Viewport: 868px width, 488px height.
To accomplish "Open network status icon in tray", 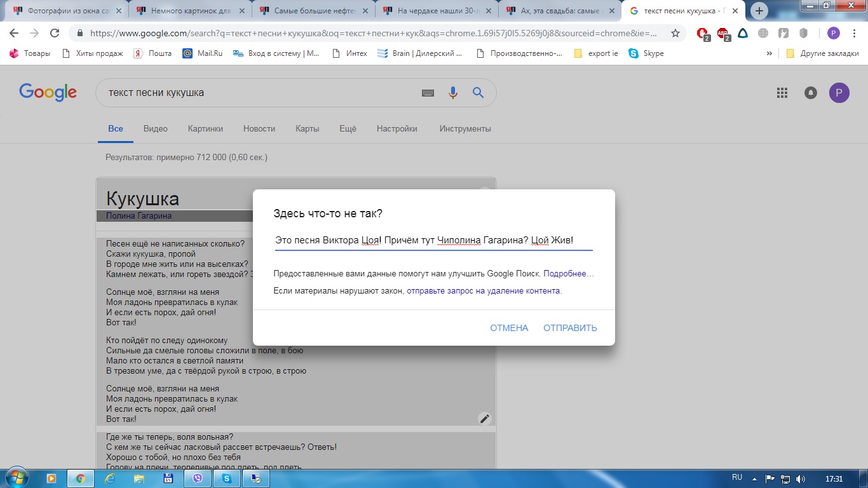I will pyautogui.click(x=785, y=478).
